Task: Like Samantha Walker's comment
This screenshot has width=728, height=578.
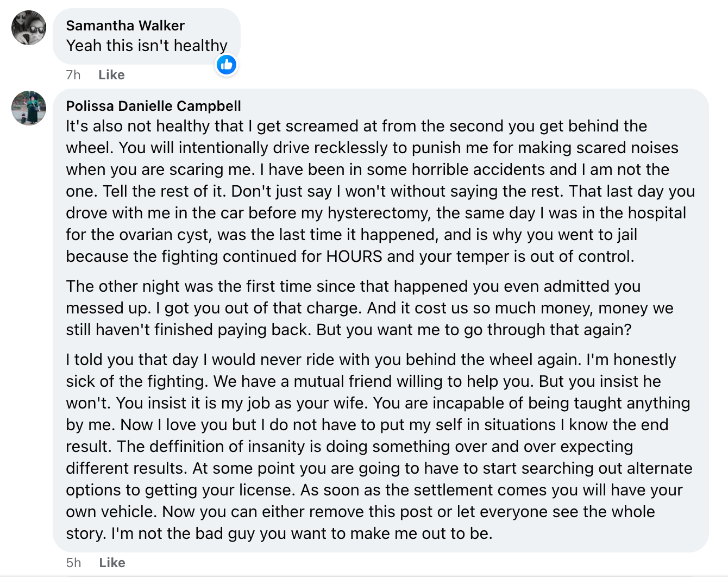Action: [111, 75]
